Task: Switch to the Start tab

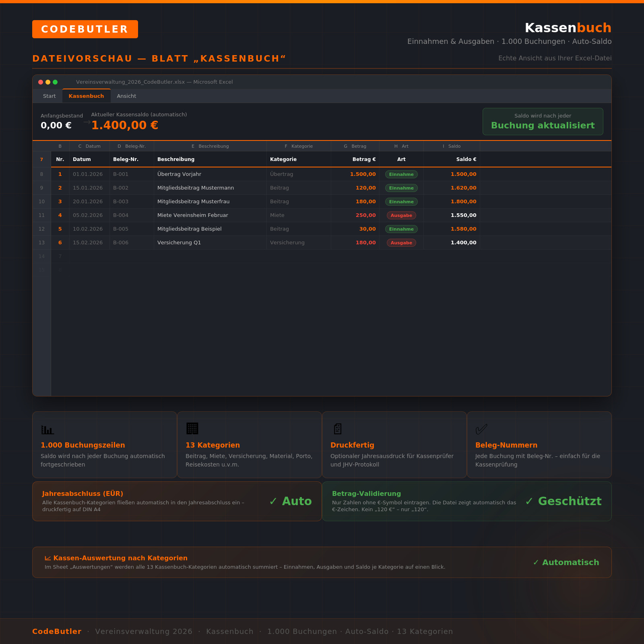Action: (50, 96)
